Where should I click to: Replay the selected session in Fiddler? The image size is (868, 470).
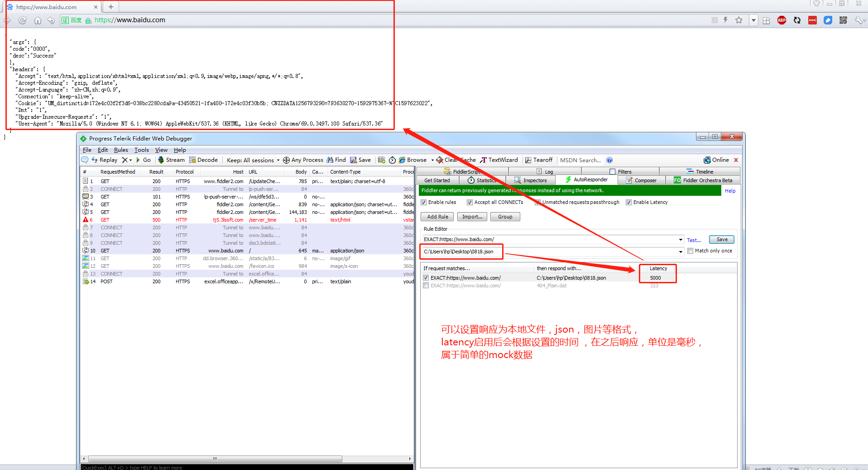(x=105, y=160)
